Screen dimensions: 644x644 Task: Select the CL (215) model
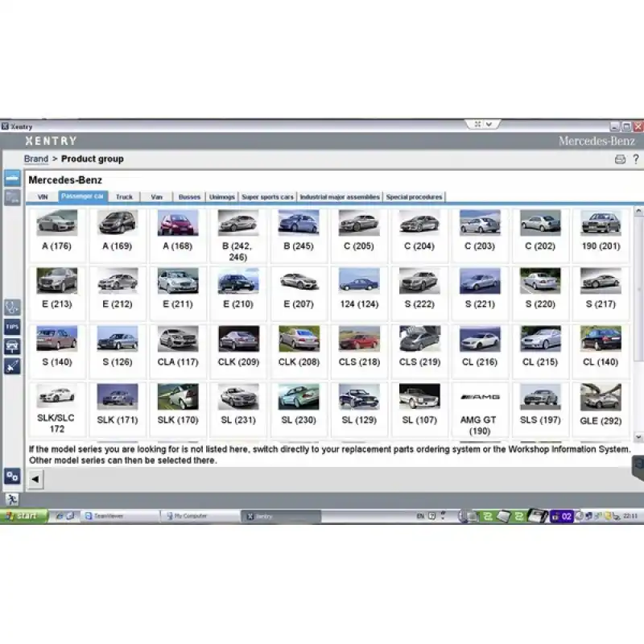click(540, 351)
